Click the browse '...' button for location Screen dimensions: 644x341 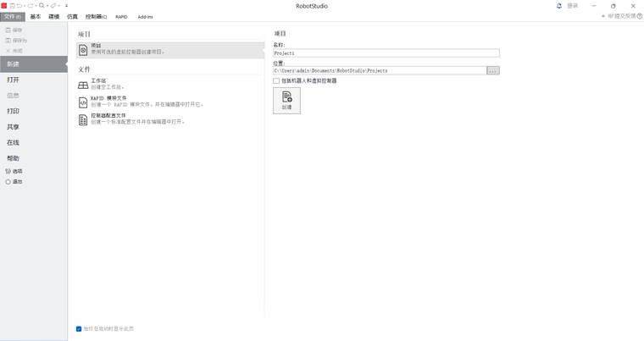point(493,70)
